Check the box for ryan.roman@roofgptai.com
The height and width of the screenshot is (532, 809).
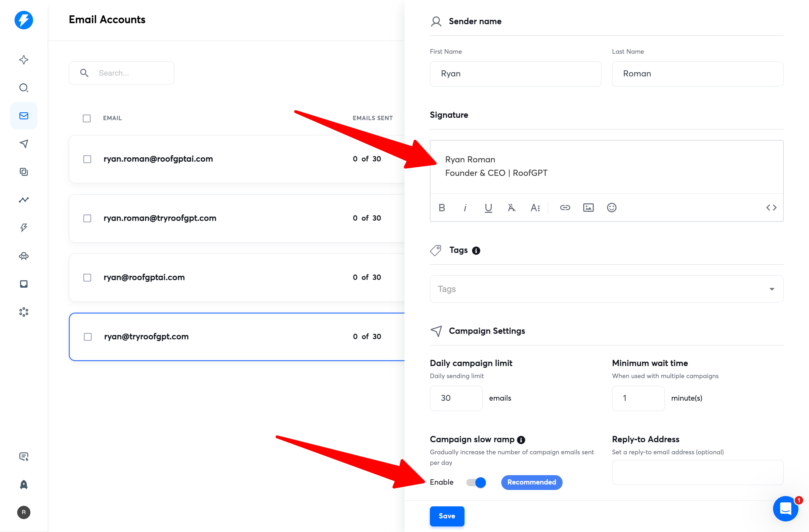point(87,159)
